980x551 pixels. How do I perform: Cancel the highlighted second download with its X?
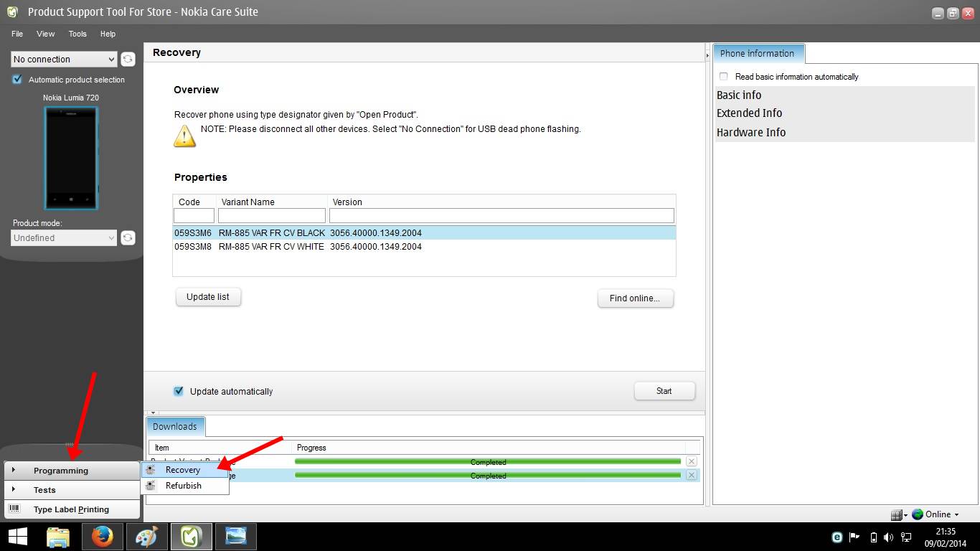coord(691,475)
